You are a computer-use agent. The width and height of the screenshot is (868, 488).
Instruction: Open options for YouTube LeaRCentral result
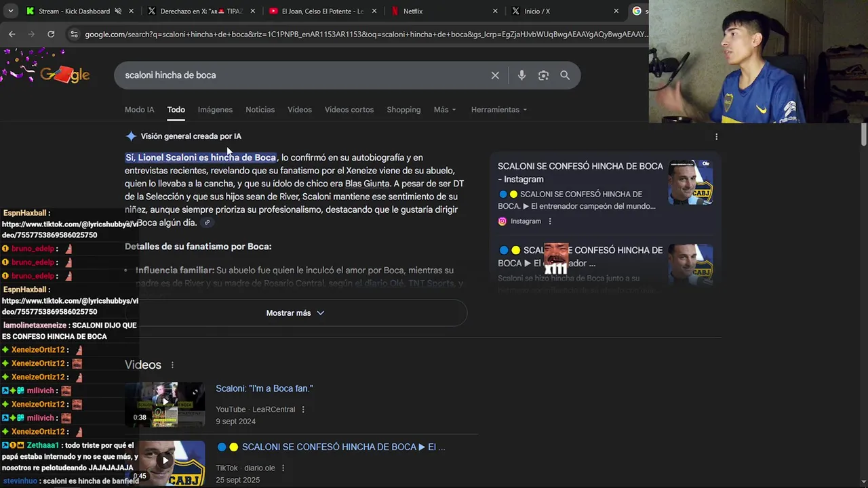click(303, 409)
